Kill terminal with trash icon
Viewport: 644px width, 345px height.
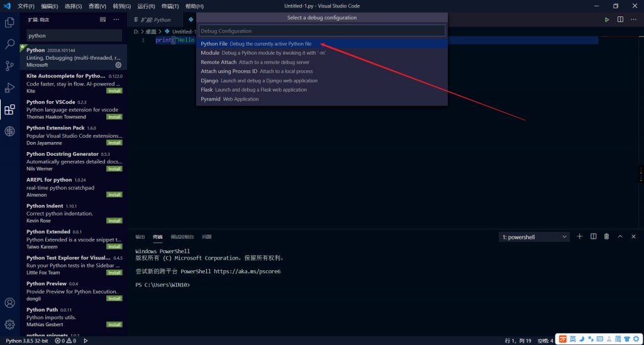click(607, 237)
